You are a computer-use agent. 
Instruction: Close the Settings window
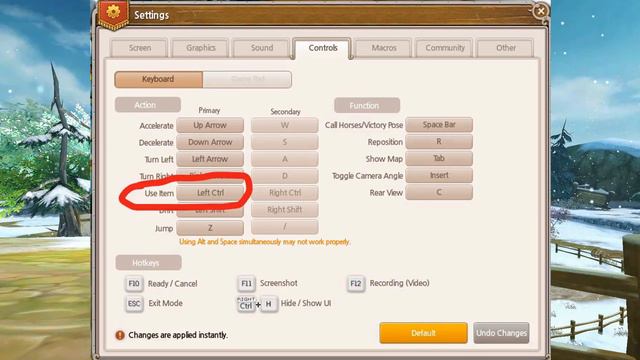(540, 11)
